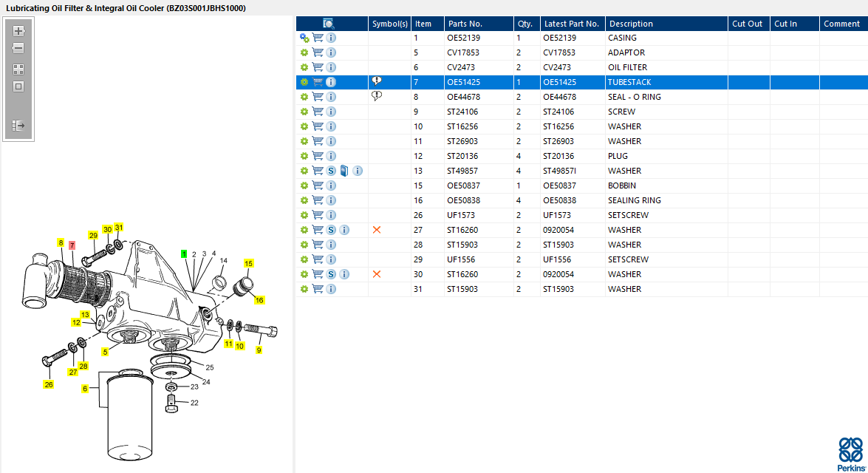
Task: Sort by the Parts No. column header
Action: pos(479,23)
